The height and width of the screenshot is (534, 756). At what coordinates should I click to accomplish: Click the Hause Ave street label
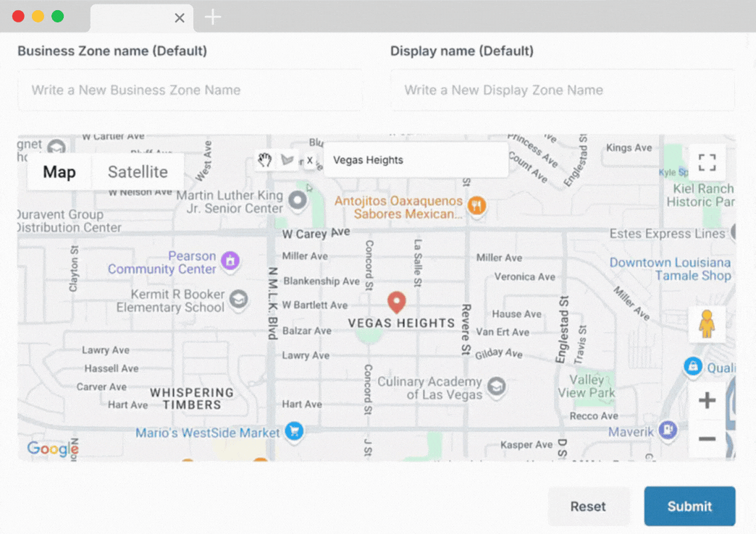(516, 314)
